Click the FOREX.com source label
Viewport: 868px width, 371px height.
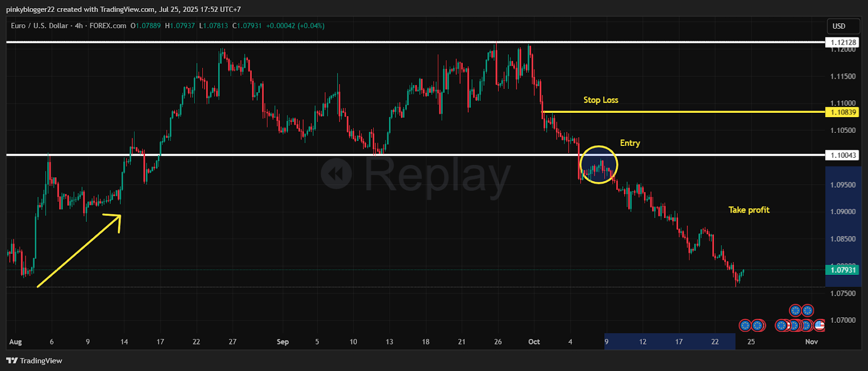[108, 25]
